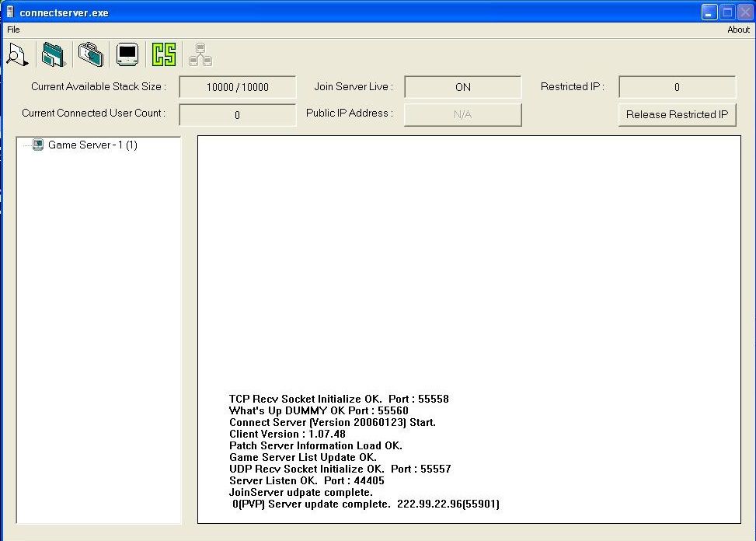The image size is (756, 541).
Task: Click the Public IP Address N/A field
Action: (x=463, y=114)
